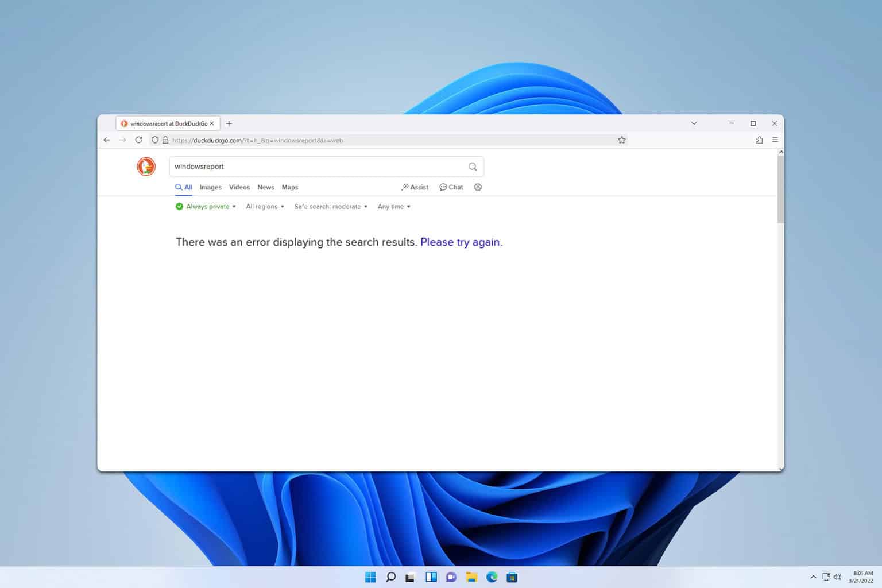Expand the Always private dropdown

(x=206, y=207)
